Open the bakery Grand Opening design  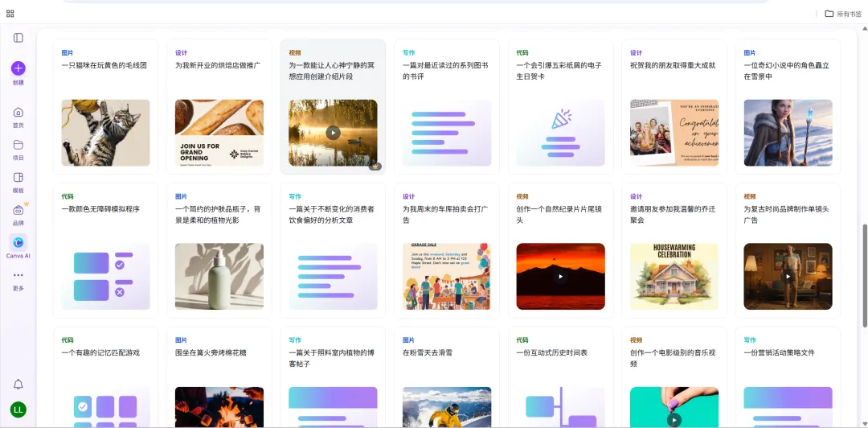coord(219,133)
